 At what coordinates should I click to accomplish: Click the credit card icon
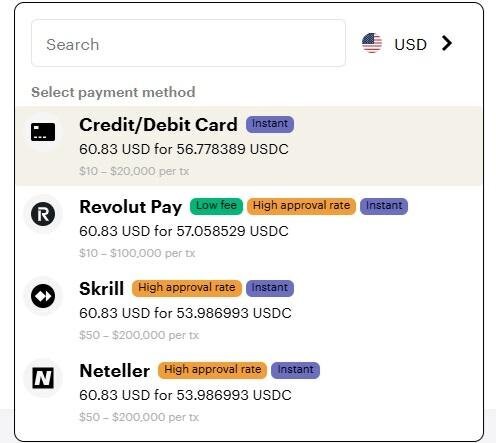coord(43,132)
